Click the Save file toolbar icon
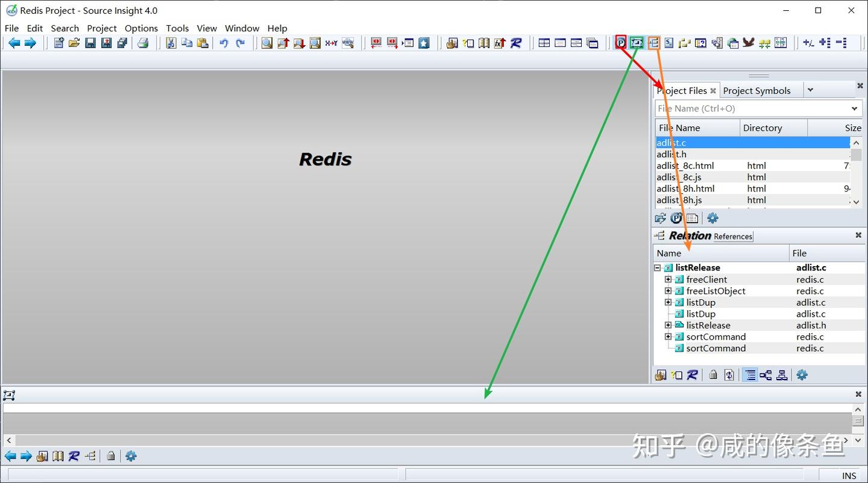Viewport: 868px width, 483px height. [90, 43]
